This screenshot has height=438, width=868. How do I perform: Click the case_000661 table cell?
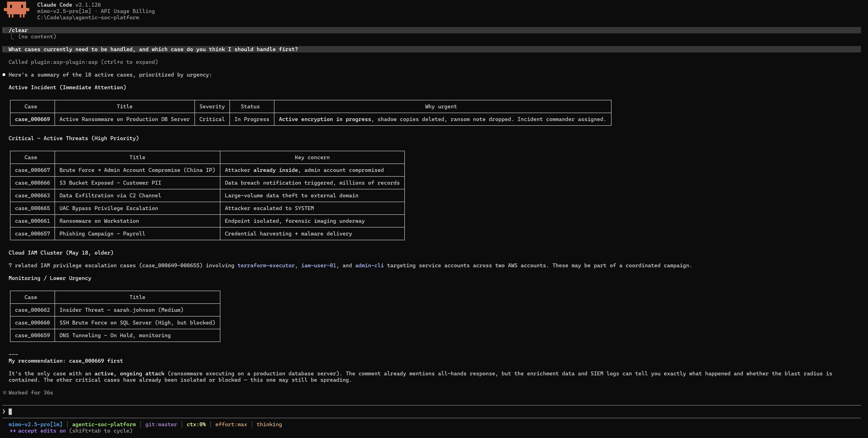click(x=32, y=221)
